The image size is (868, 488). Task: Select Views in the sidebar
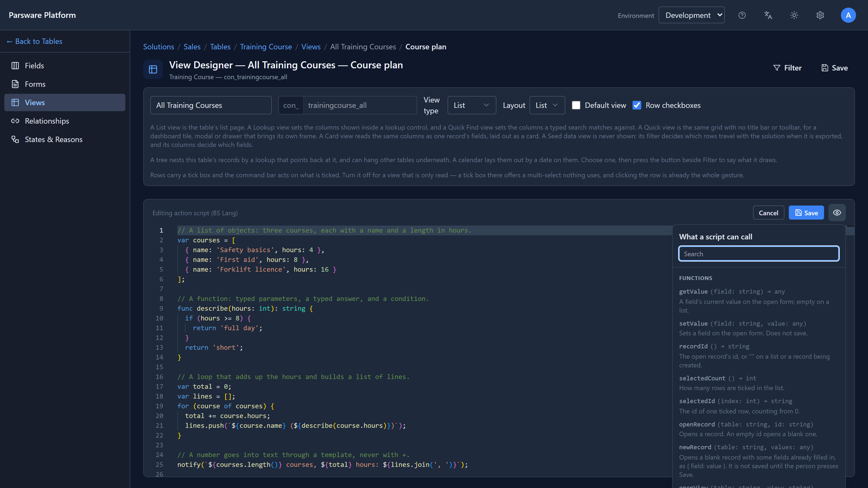pos(65,102)
